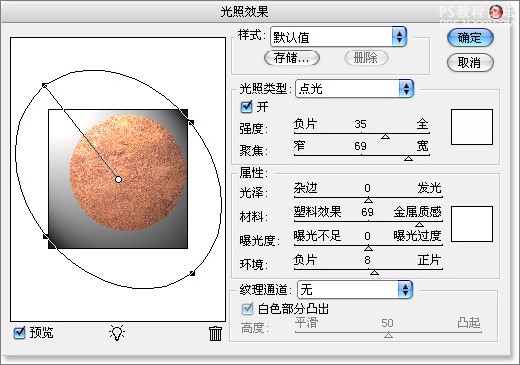The width and height of the screenshot is (520, 365).
Task: Click the copper sphere preview image
Action: click(x=128, y=173)
